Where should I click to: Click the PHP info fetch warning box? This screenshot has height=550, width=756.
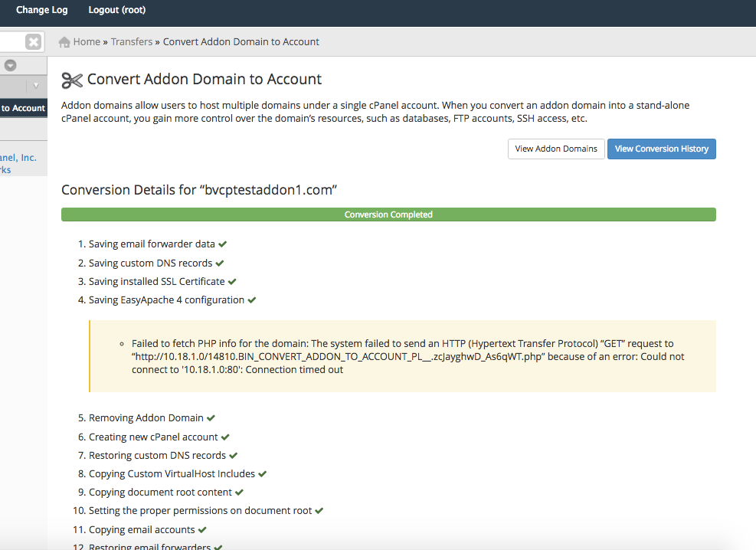pyautogui.click(x=402, y=356)
